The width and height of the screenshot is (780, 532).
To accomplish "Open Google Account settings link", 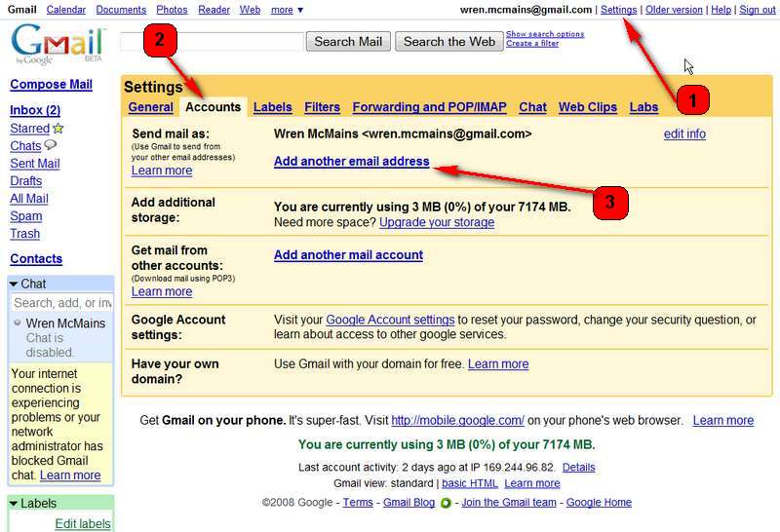I will (390, 320).
